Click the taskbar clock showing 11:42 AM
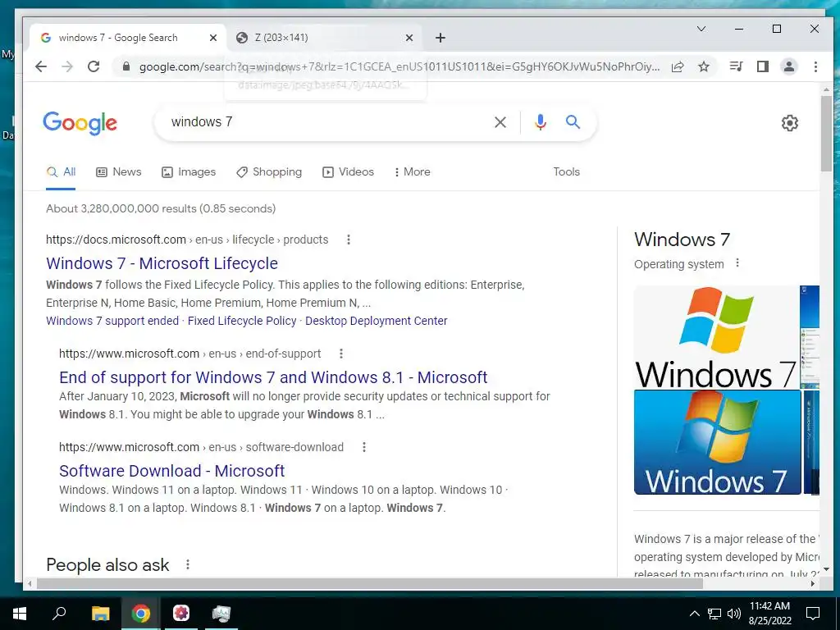The width and height of the screenshot is (840, 630). pos(769,614)
